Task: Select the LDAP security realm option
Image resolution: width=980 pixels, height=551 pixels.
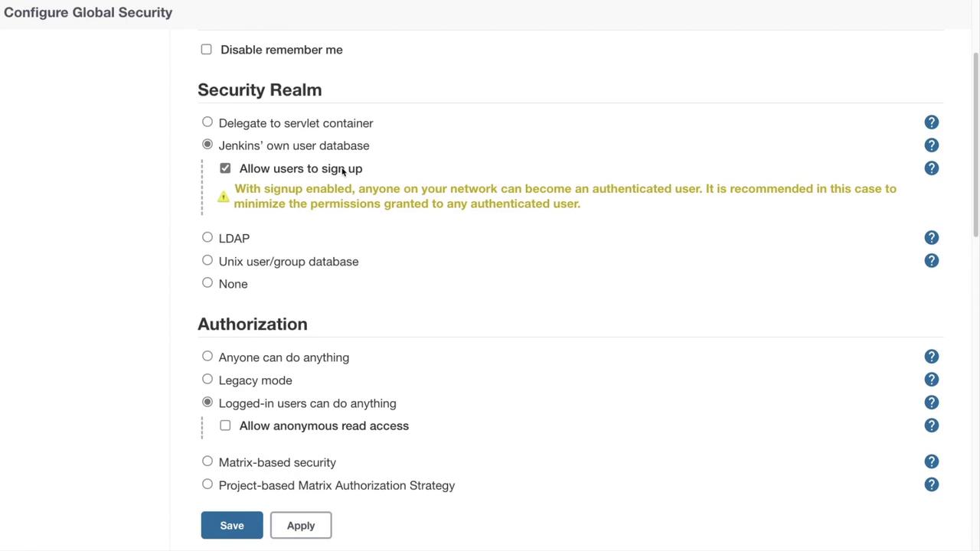Action: tap(207, 237)
